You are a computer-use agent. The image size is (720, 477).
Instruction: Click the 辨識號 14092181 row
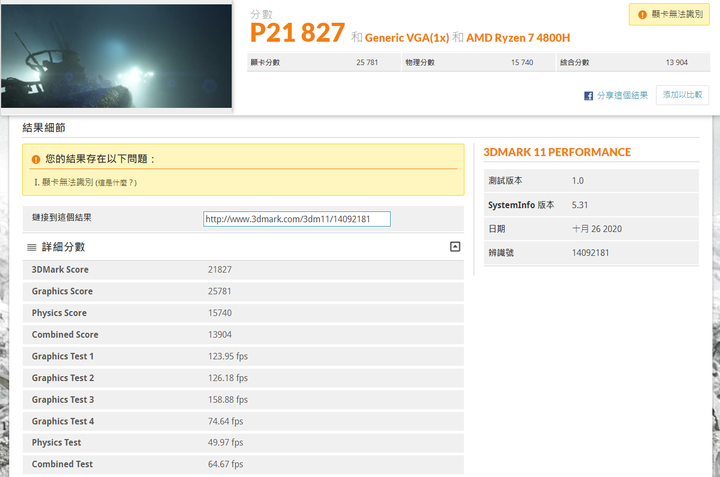[591, 253]
